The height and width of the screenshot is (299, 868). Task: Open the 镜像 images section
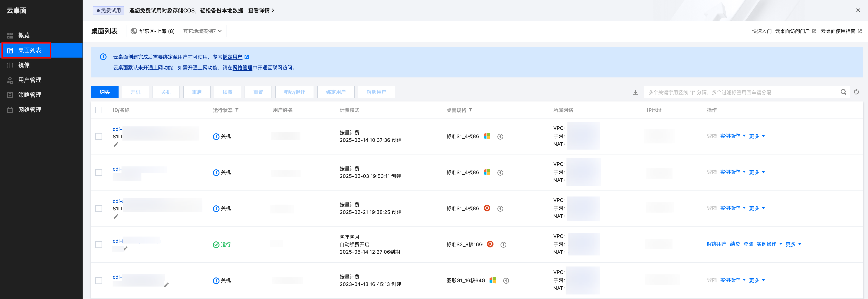[x=24, y=65]
